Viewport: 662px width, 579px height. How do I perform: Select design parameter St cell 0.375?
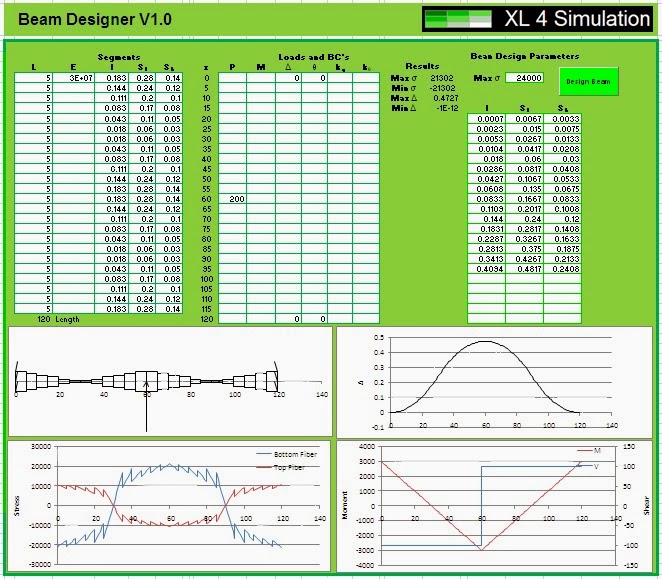pyautogui.click(x=524, y=249)
